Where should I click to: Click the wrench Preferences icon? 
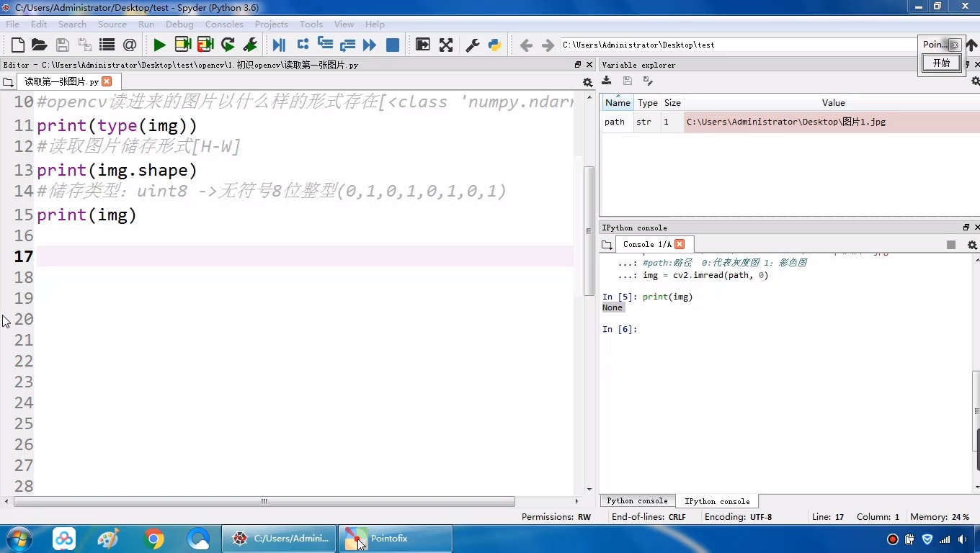471,45
